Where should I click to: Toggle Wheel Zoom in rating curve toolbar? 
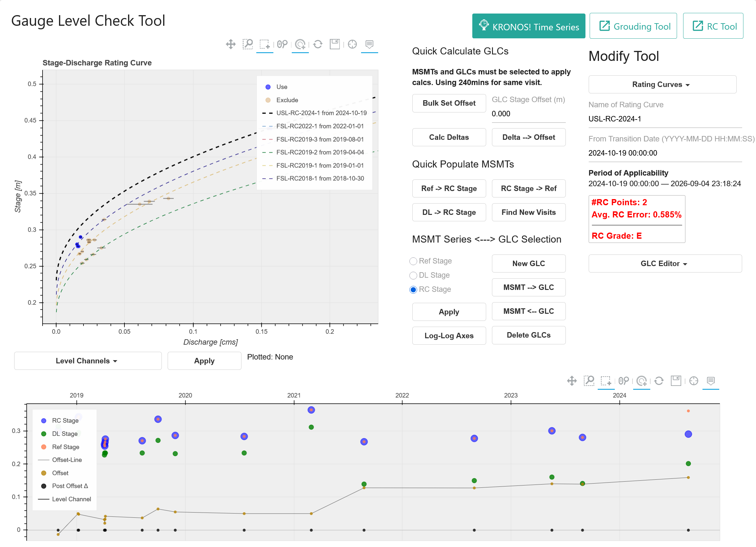(x=282, y=44)
